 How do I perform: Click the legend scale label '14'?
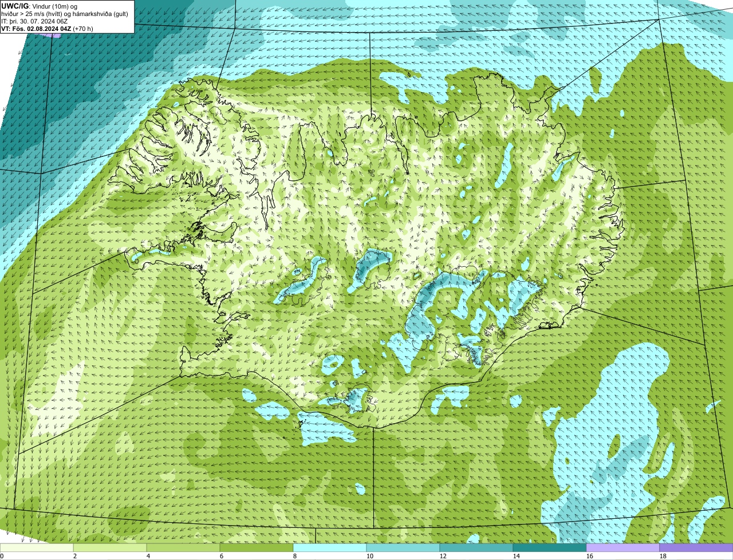coord(517,556)
